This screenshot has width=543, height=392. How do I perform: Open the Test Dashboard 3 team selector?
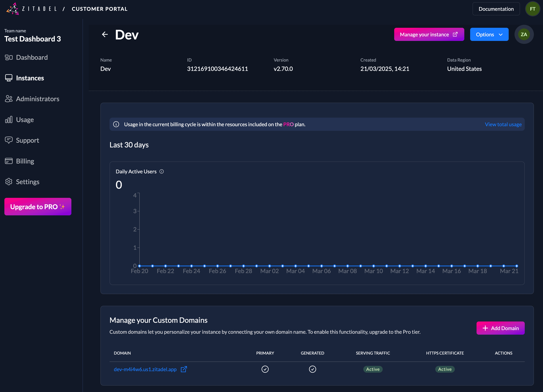pyautogui.click(x=32, y=39)
